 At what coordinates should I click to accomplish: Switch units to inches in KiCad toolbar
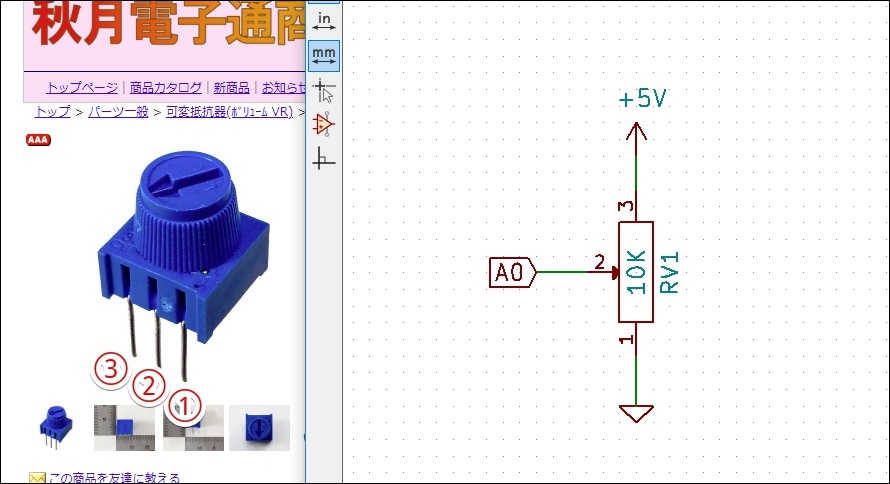tap(324, 22)
